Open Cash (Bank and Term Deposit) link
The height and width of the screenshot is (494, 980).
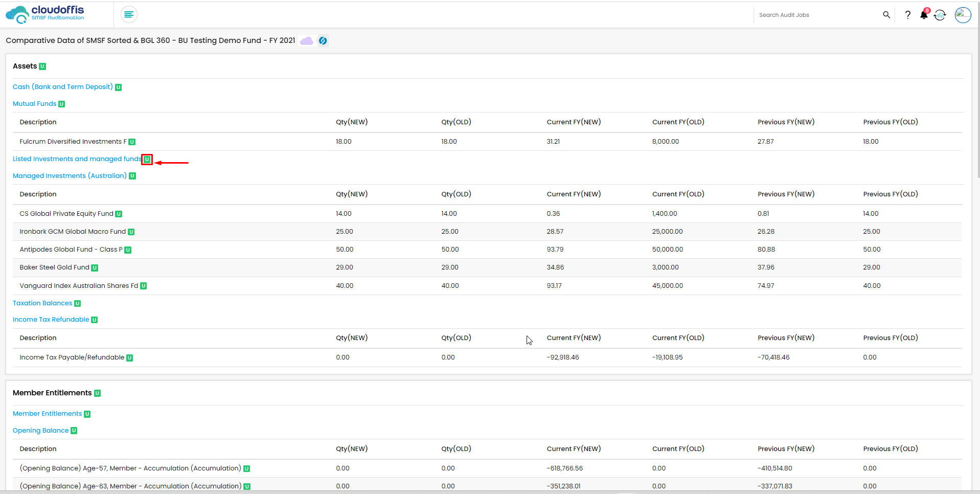(x=63, y=87)
